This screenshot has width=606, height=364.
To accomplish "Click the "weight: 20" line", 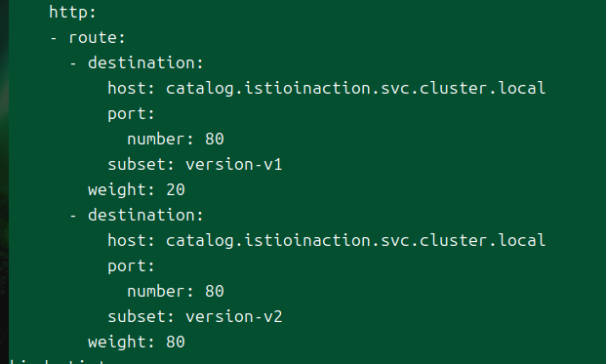I will 137,190.
